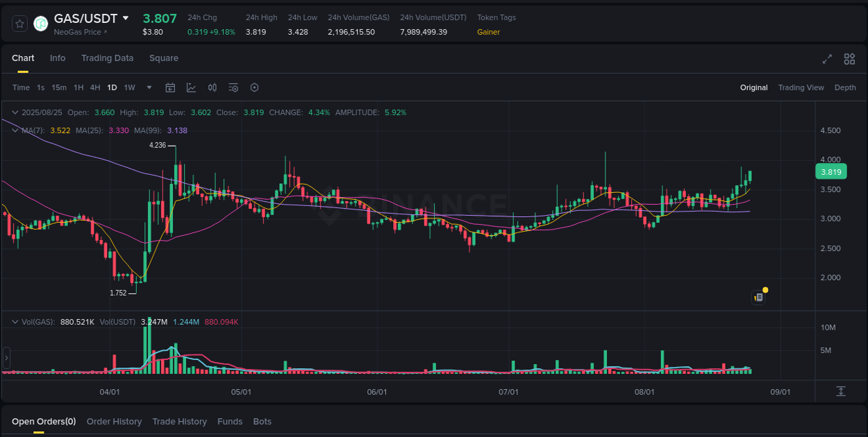Viewport: 868px width, 437px height.
Task: Open the date range calendar picker
Action: [x=170, y=87]
